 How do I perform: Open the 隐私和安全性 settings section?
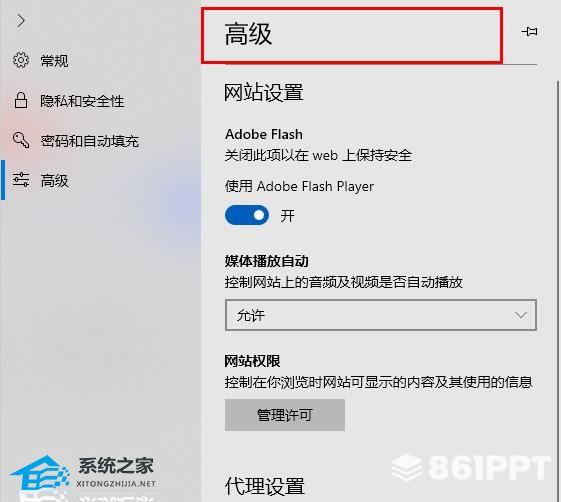click(82, 101)
